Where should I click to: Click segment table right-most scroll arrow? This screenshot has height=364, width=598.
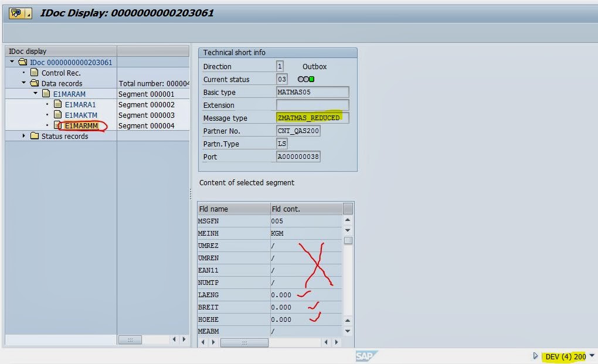coord(337,342)
